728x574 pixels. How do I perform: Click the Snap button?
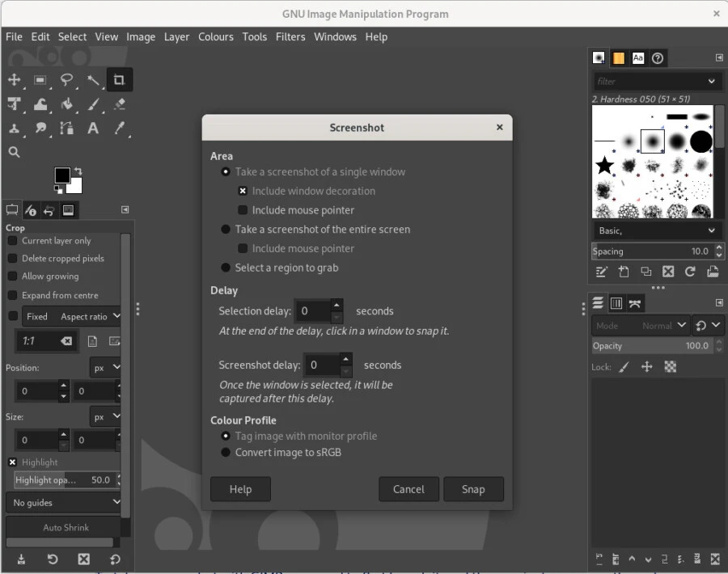(473, 489)
